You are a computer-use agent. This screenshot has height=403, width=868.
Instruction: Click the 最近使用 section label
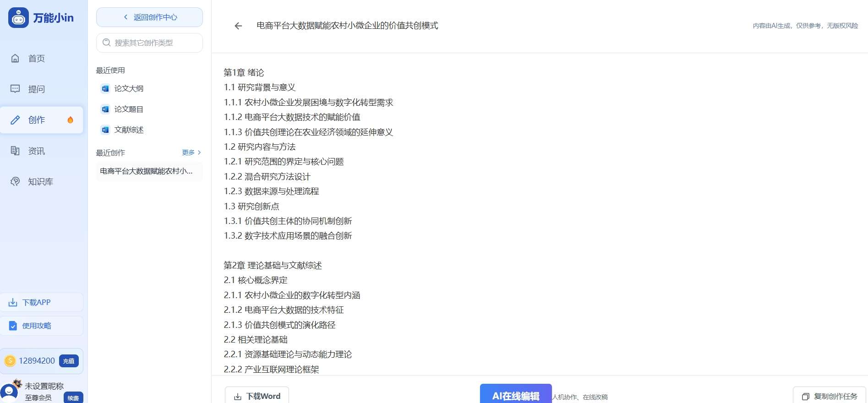[110, 70]
